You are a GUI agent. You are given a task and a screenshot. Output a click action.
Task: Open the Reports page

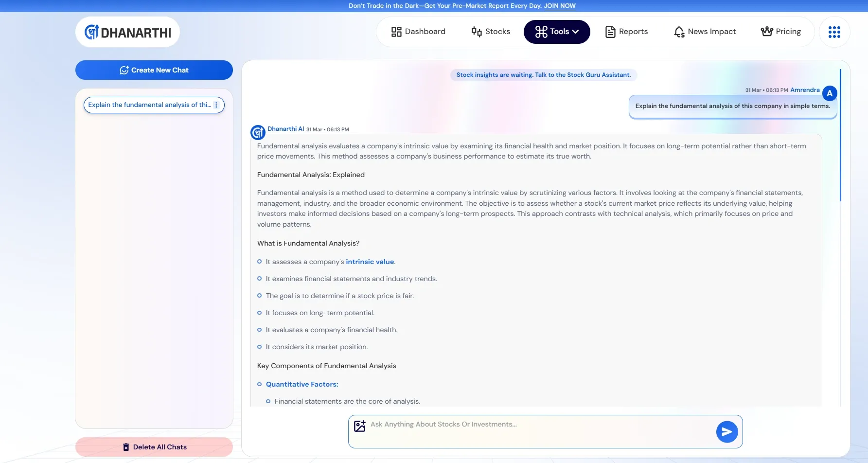626,32
